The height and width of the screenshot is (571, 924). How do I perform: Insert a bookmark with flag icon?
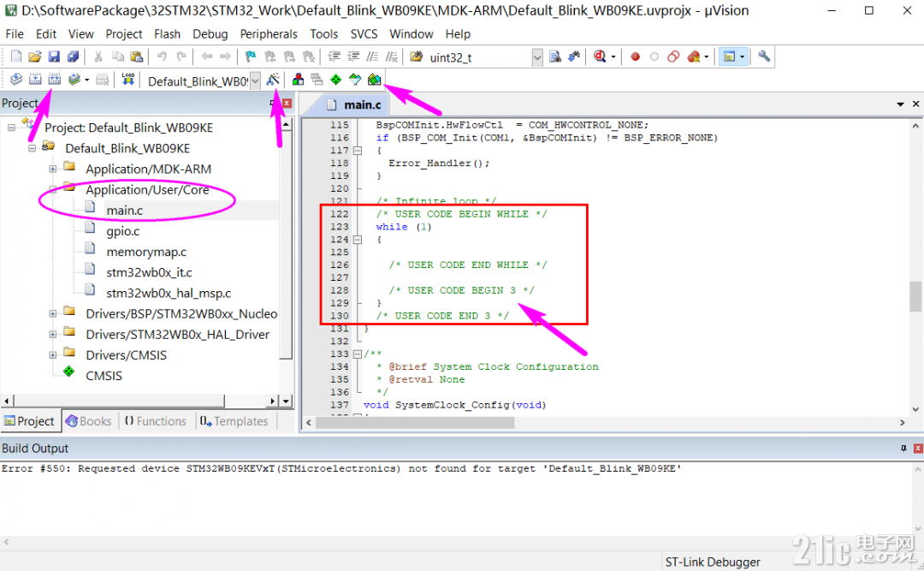point(251,57)
